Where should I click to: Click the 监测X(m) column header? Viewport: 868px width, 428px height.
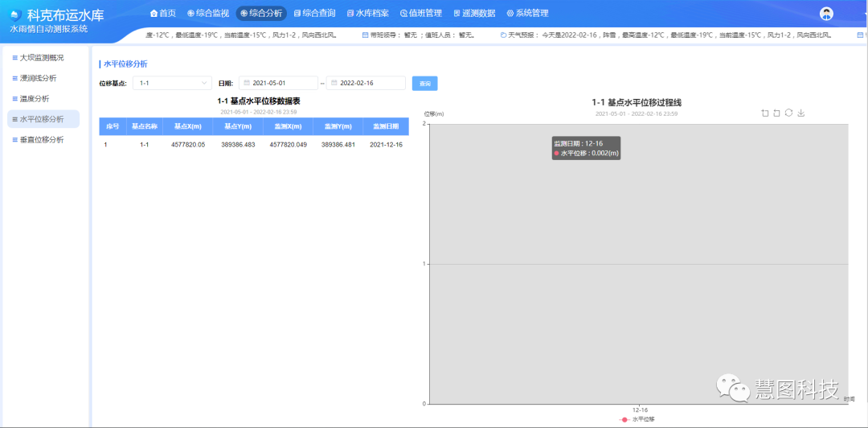tap(288, 126)
